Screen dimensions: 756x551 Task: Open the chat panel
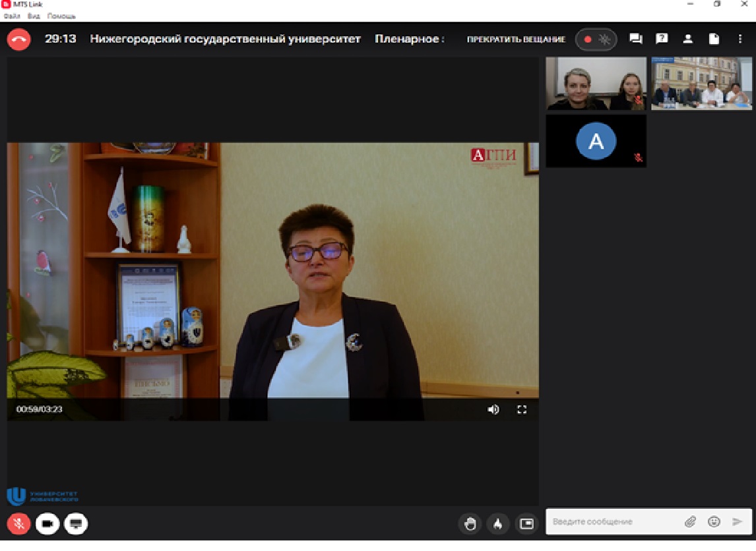click(x=635, y=39)
